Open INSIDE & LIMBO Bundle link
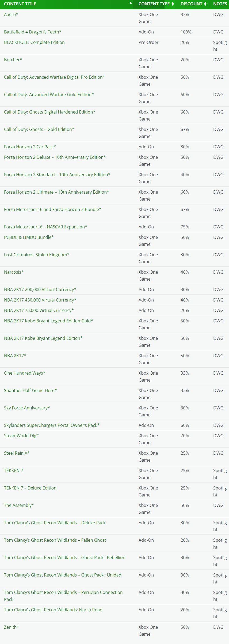229x644 pixels. pos(29,237)
